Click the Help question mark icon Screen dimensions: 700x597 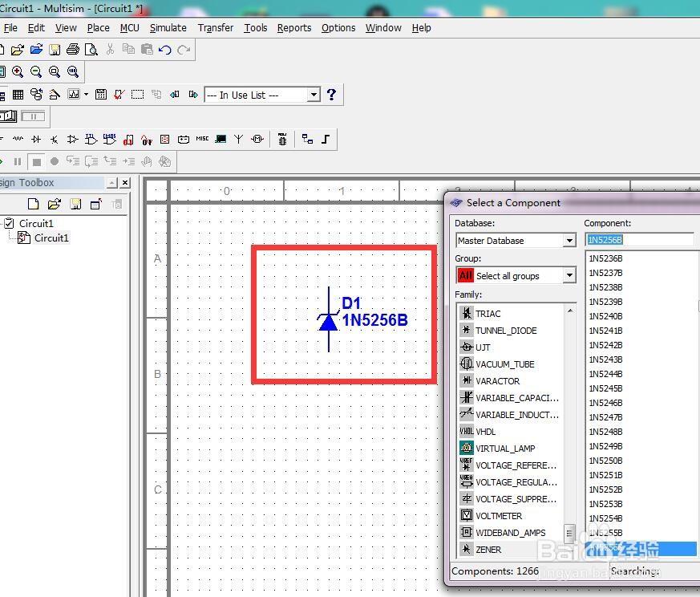331,95
